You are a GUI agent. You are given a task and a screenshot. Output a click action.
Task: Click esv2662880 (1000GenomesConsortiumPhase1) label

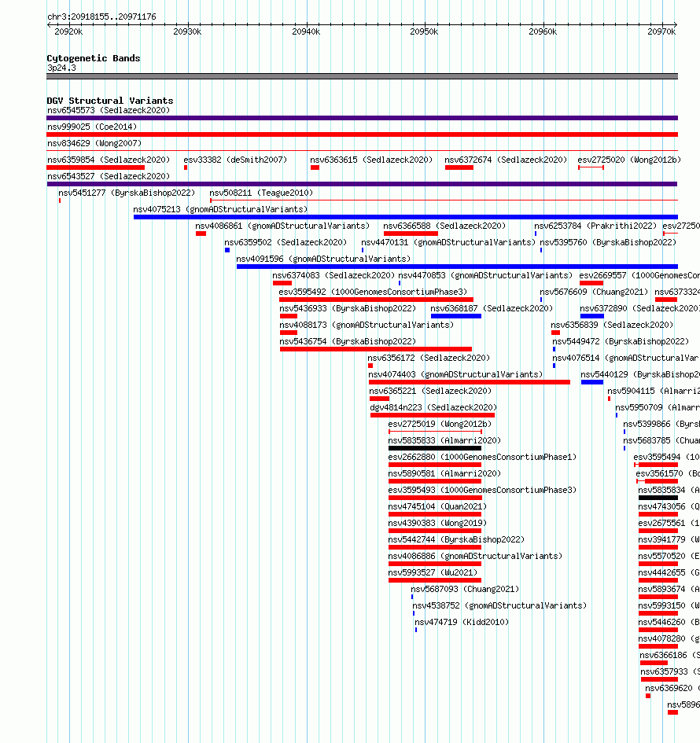coord(482,458)
